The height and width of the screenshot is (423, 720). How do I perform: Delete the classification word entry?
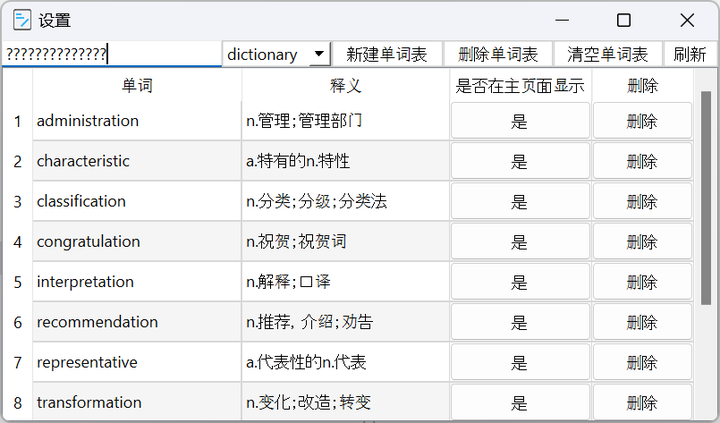pos(641,201)
